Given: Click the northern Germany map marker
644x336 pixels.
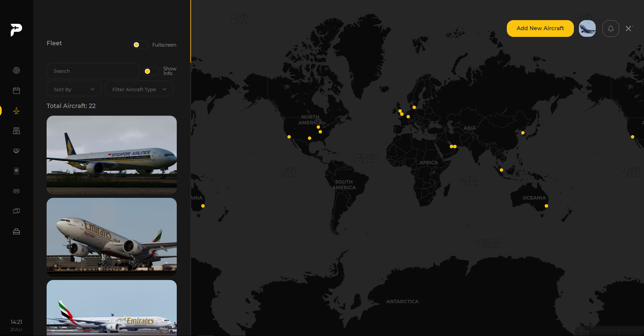Looking at the screenshot, I should (414, 107).
